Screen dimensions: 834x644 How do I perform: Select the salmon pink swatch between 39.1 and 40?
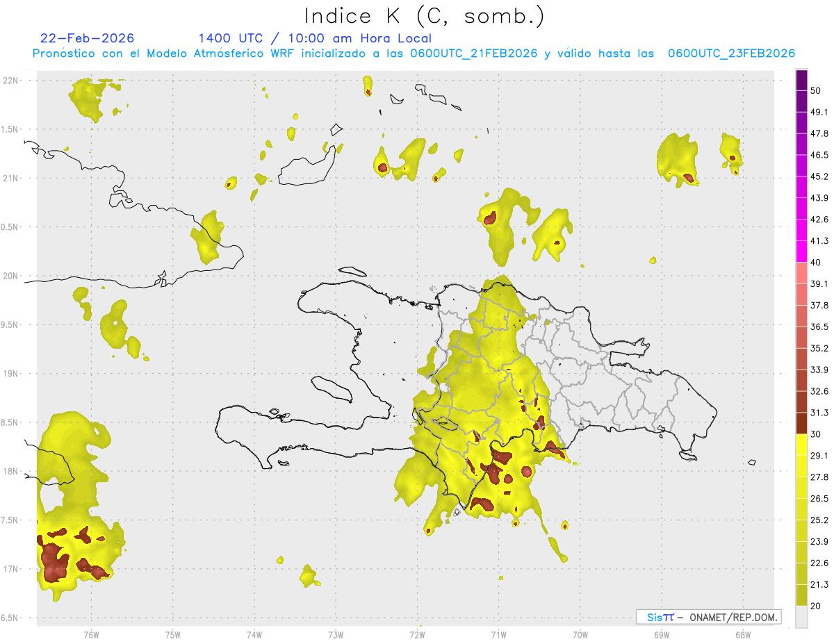pyautogui.click(x=801, y=272)
